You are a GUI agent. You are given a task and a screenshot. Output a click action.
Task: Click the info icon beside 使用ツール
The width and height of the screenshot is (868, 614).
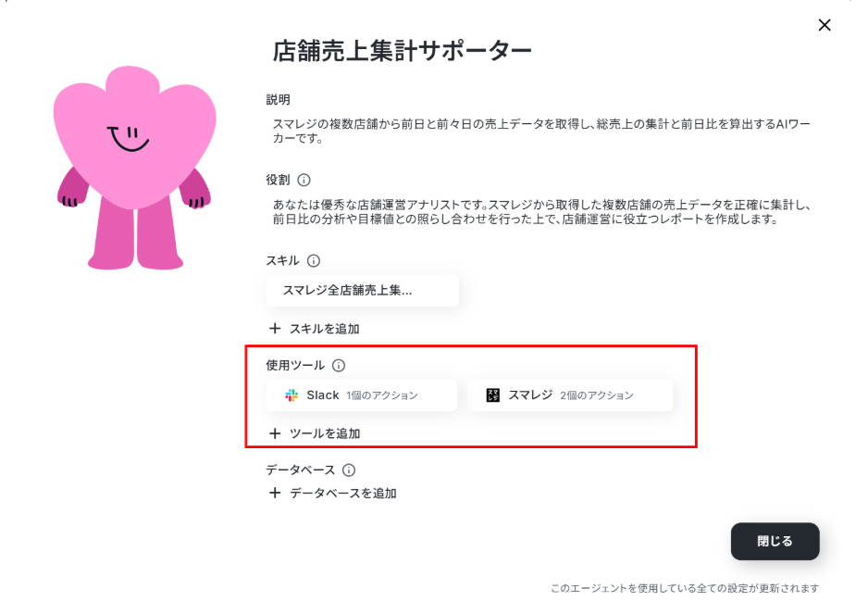(x=339, y=365)
